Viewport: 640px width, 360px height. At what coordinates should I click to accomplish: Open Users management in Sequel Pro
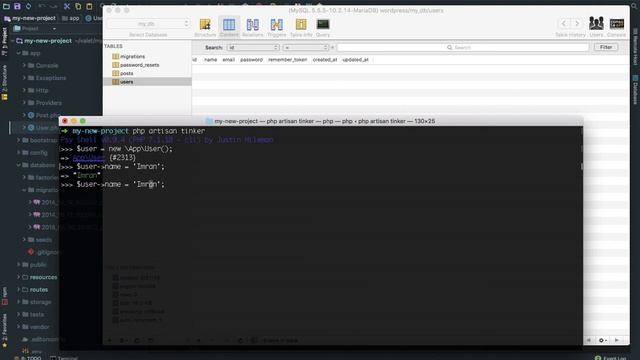coord(596,27)
